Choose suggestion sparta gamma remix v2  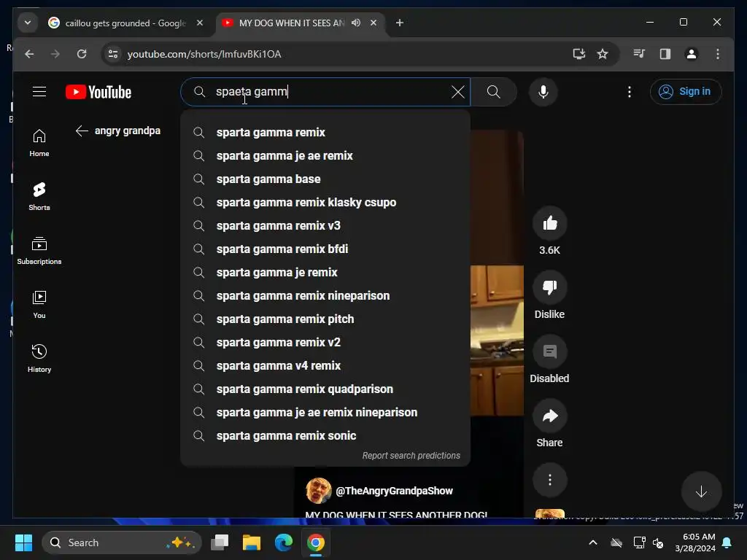coord(325,343)
